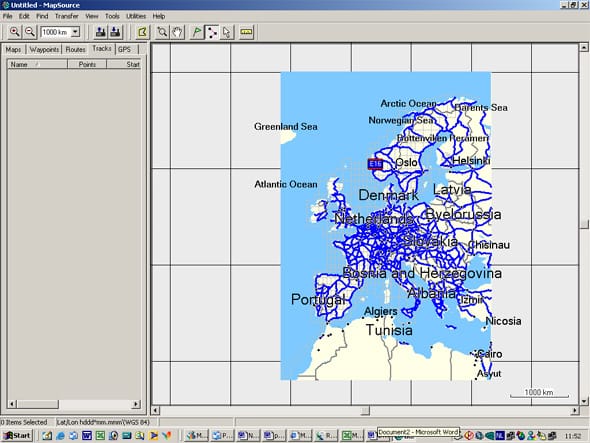Click the map's vertical scrollbar up arrow
This screenshot has width=590, height=443.
click(x=584, y=47)
